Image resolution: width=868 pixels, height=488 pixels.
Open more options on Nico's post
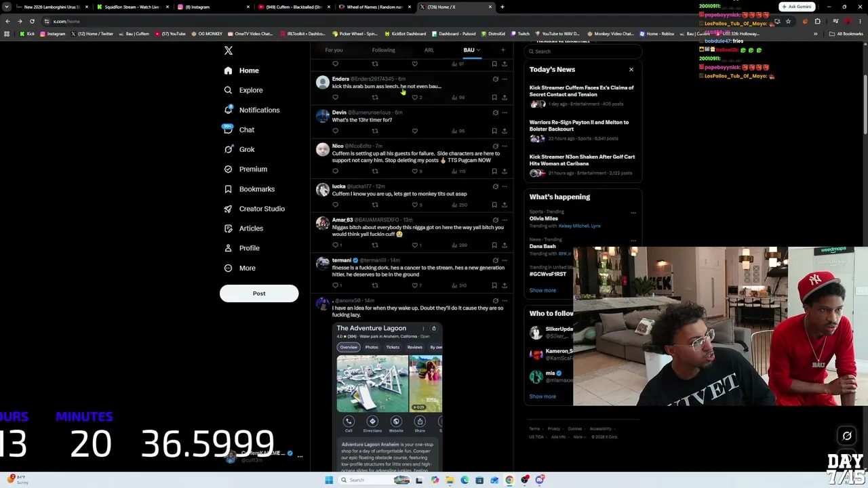point(505,146)
